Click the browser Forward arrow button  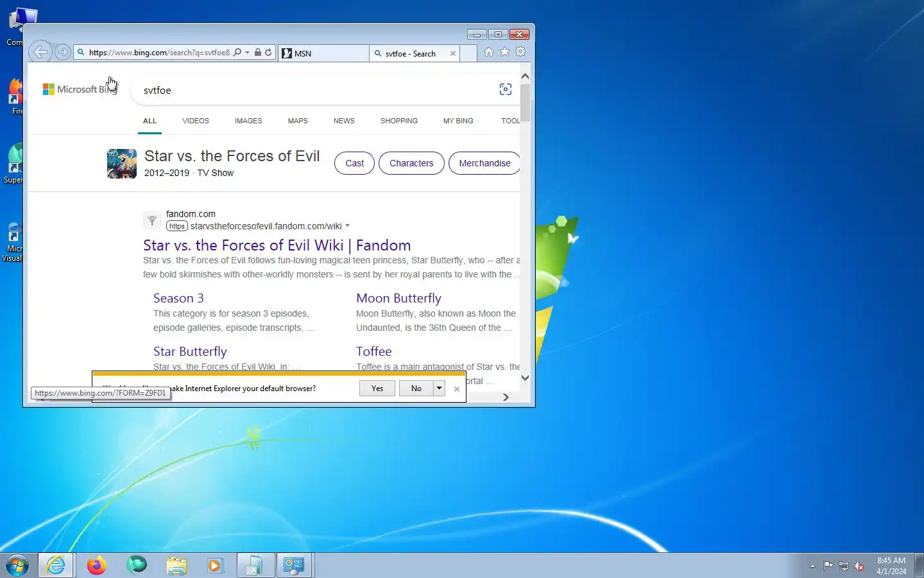pyautogui.click(x=62, y=52)
